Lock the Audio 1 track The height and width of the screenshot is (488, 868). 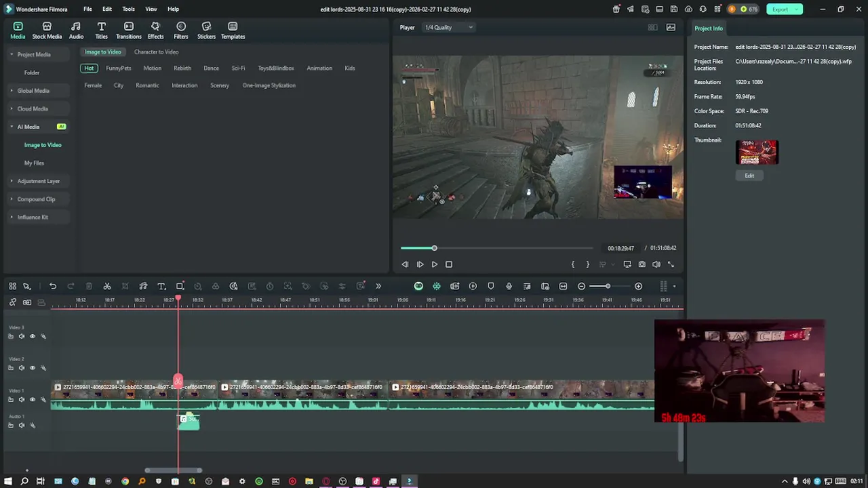tap(11, 426)
